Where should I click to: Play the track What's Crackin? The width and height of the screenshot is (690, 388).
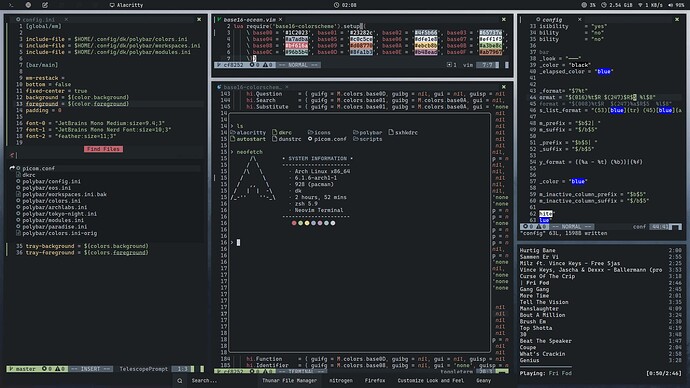(x=542, y=354)
